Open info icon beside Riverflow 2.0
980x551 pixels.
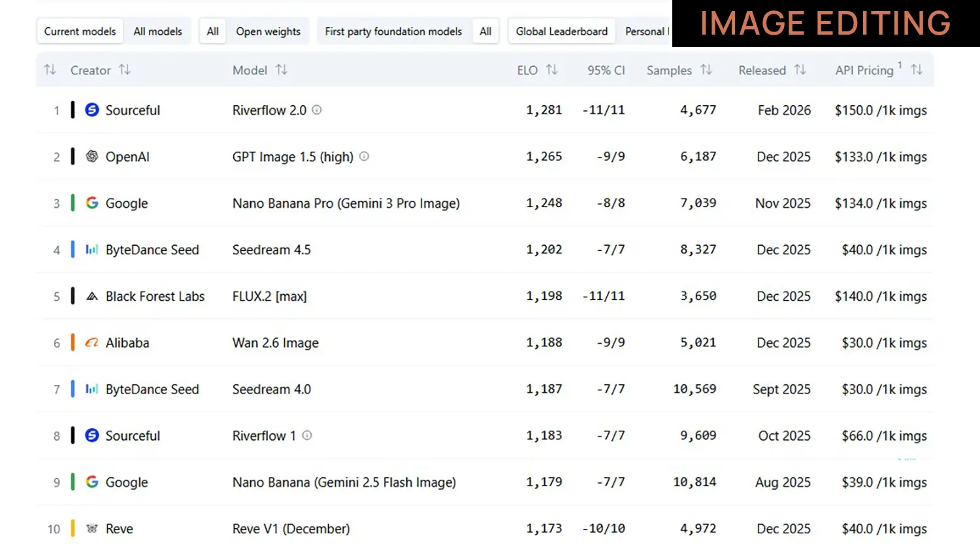click(x=317, y=110)
